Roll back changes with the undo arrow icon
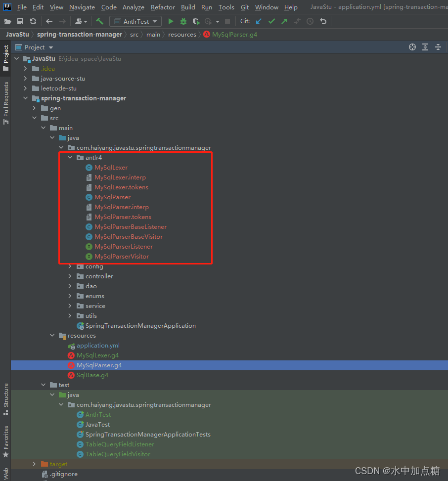Screen dimensions: 448x481 coord(323,21)
